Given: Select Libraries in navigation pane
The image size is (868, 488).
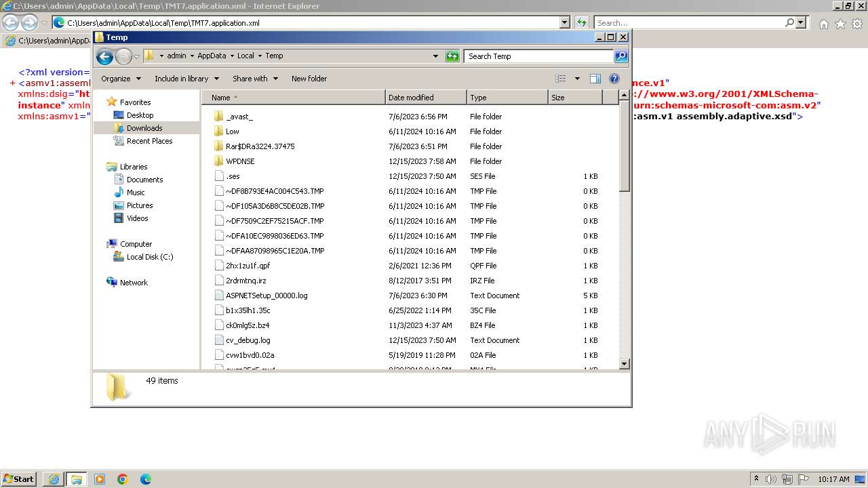Looking at the screenshot, I should (134, 167).
